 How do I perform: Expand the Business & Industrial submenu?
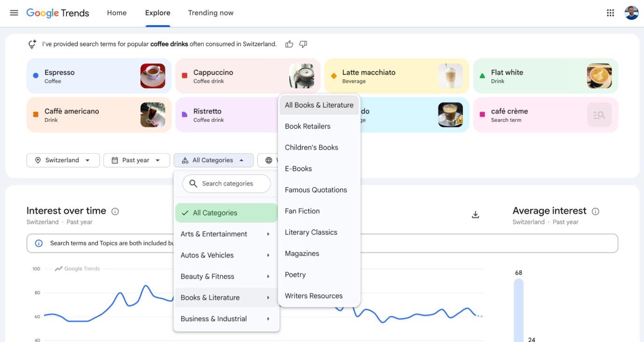pos(227,319)
